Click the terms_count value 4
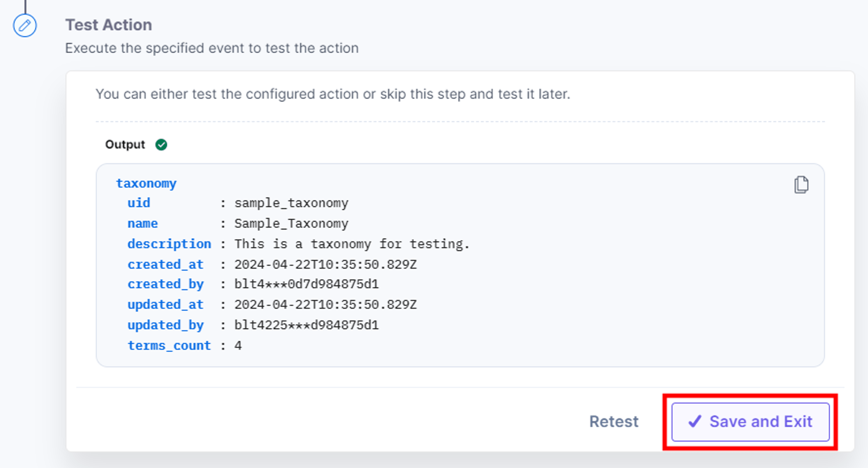Image resolution: width=868 pixels, height=468 pixels. 238,346
